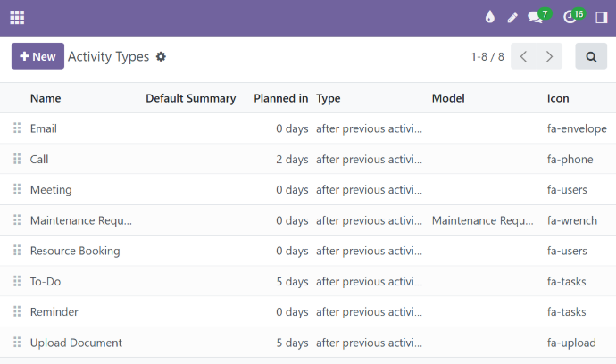The width and height of the screenshot is (616, 364).
Task: Open the Email activity type row
Action: click(x=44, y=128)
